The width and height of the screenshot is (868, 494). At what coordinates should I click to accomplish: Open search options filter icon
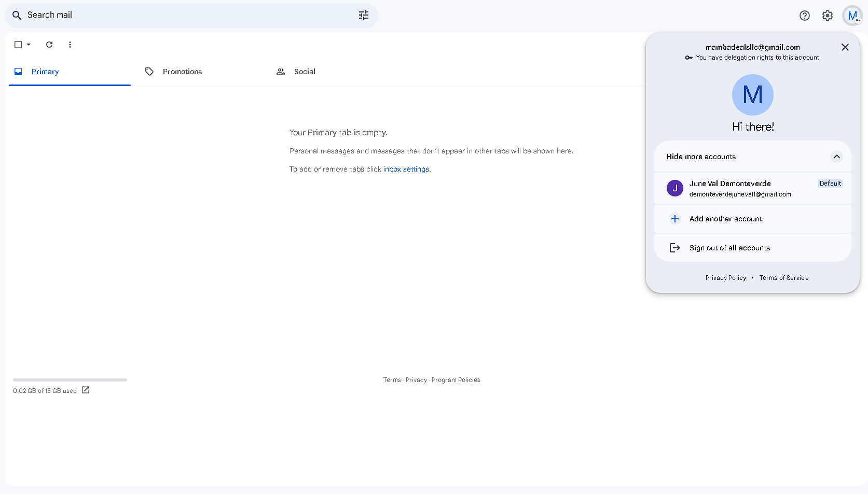pyautogui.click(x=364, y=15)
